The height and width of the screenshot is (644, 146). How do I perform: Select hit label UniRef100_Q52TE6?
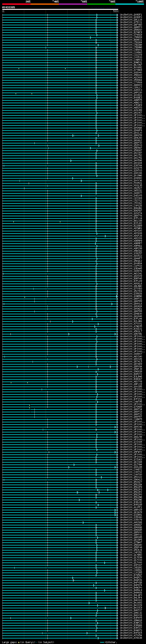pos(131,291)
